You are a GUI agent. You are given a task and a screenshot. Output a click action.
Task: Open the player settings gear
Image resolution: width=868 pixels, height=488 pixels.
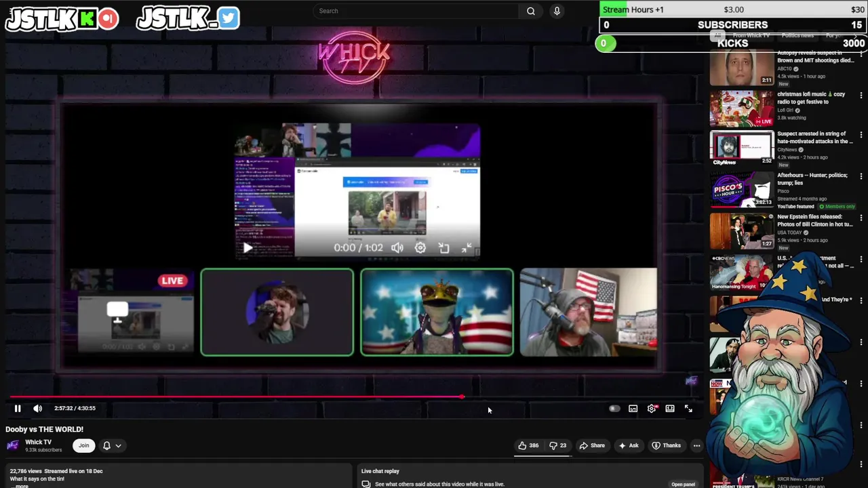click(x=652, y=408)
